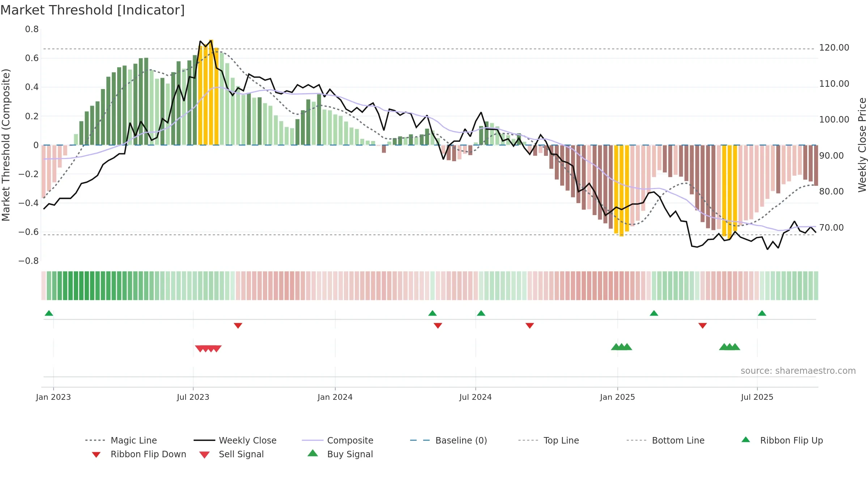Click the Jul 2024 x-axis label
868x488 pixels.
476,397
